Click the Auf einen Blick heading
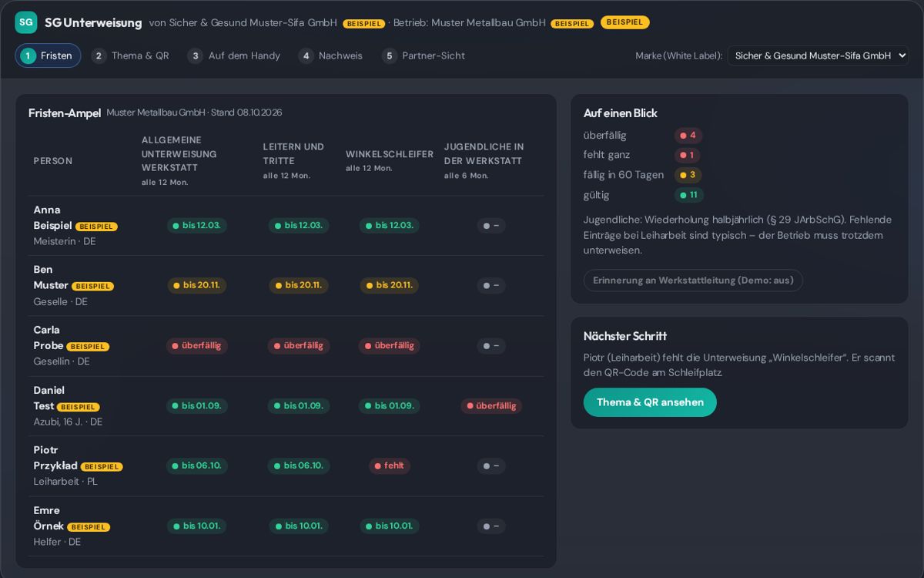 click(621, 113)
